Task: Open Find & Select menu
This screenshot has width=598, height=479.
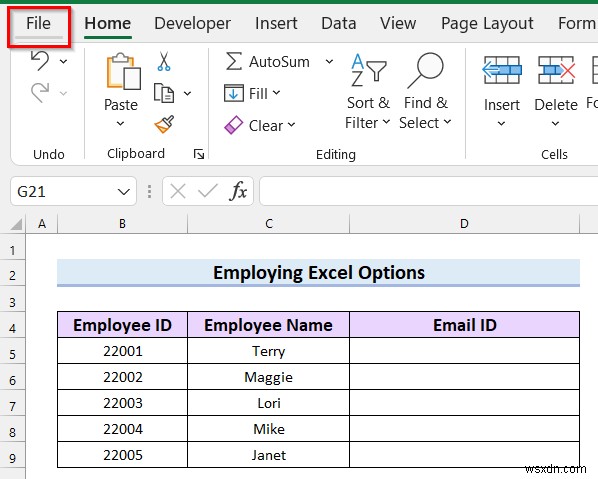Action: coord(426,92)
